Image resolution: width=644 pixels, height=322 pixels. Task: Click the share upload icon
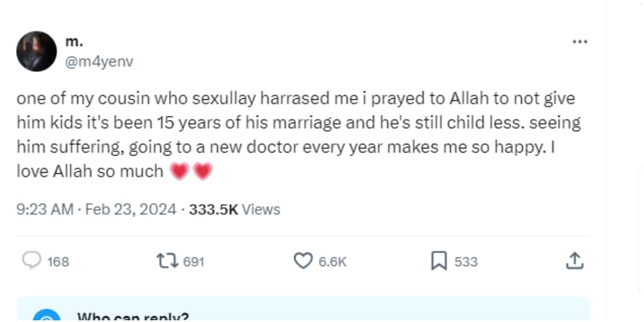tap(574, 261)
